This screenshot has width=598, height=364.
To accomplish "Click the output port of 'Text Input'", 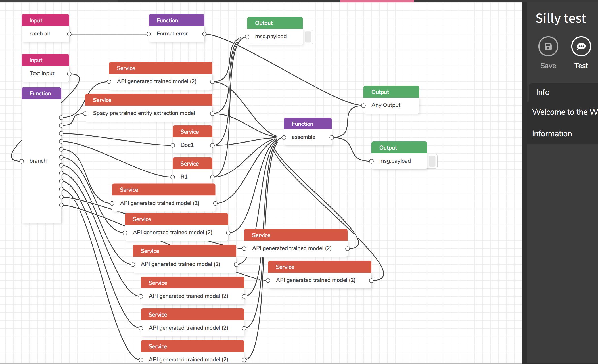I will click(69, 74).
